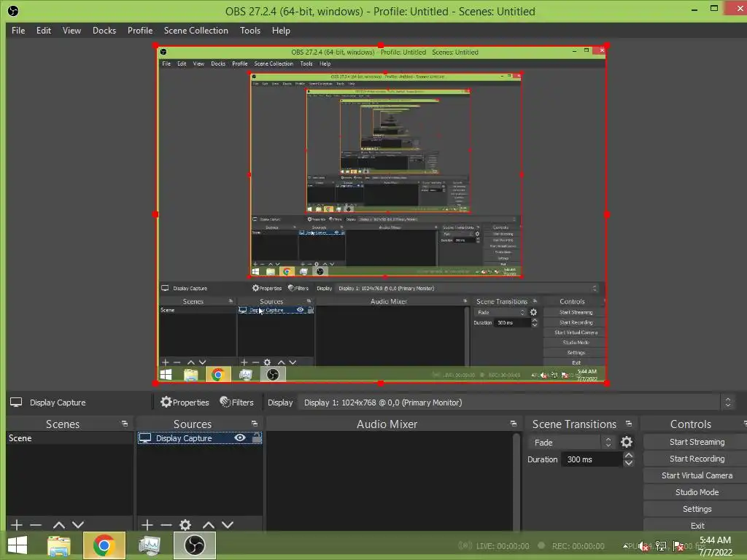Click the preview canvas thumbnail
The image size is (747, 560).
point(381,214)
